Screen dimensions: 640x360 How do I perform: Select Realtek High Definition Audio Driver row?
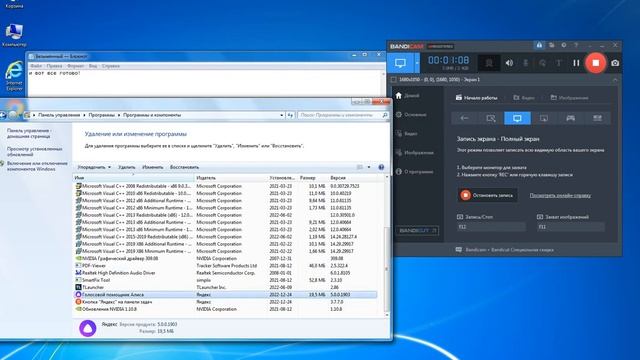226,273
